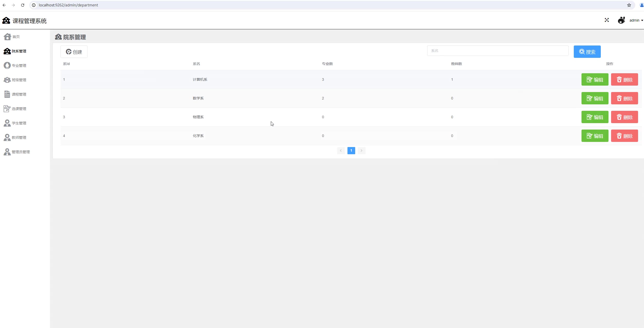Go to the next page arrow in pagination
The width and height of the screenshot is (644, 328).
[x=361, y=151]
